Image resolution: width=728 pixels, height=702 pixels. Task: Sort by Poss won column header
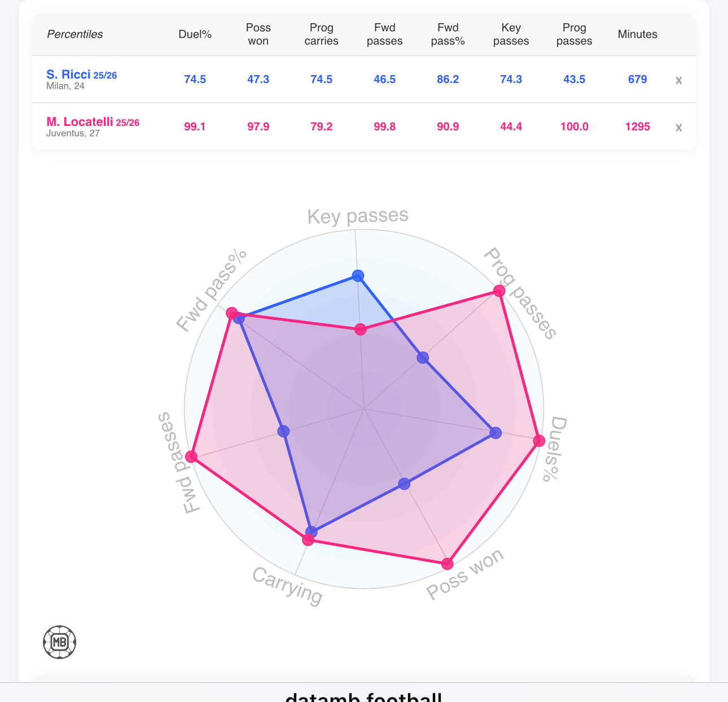pos(258,34)
